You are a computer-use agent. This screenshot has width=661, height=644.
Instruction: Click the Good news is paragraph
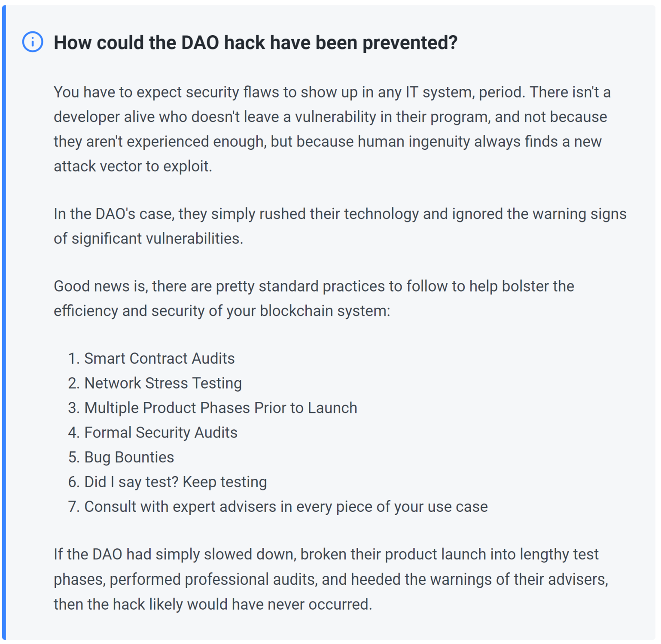[314, 298]
